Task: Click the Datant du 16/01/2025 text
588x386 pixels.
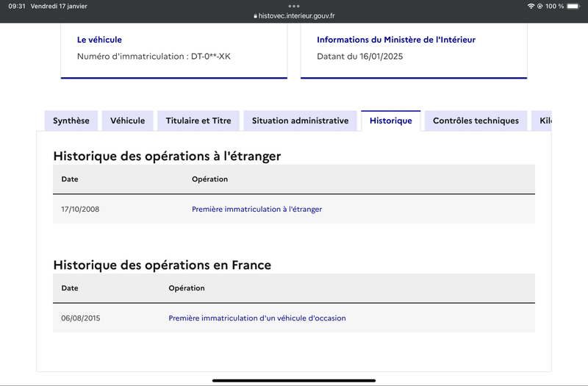Action: click(360, 57)
